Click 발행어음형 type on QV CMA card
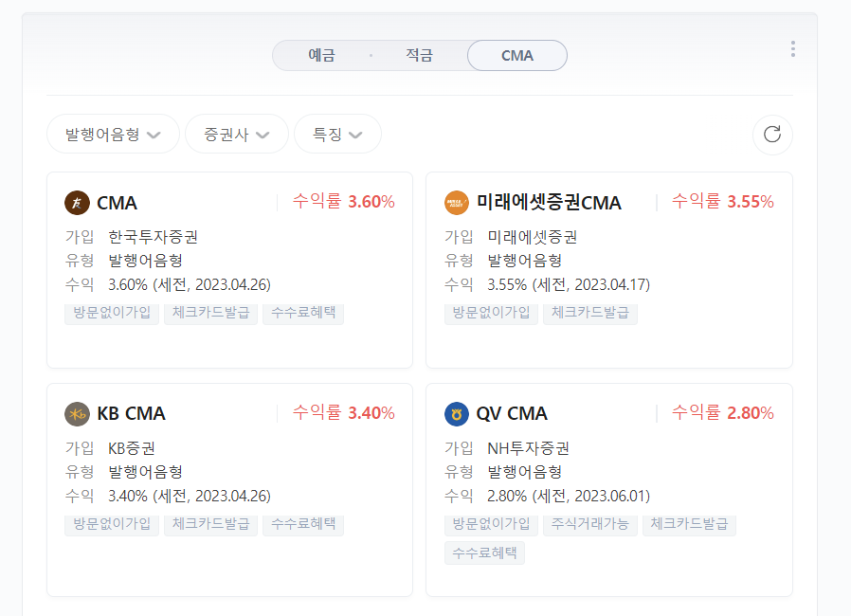The height and width of the screenshot is (616, 851). (x=525, y=472)
